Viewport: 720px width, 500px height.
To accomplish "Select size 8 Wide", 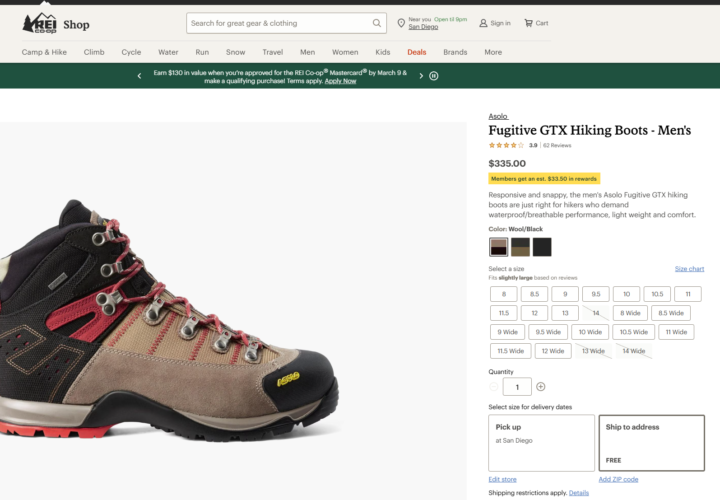I will click(x=630, y=313).
